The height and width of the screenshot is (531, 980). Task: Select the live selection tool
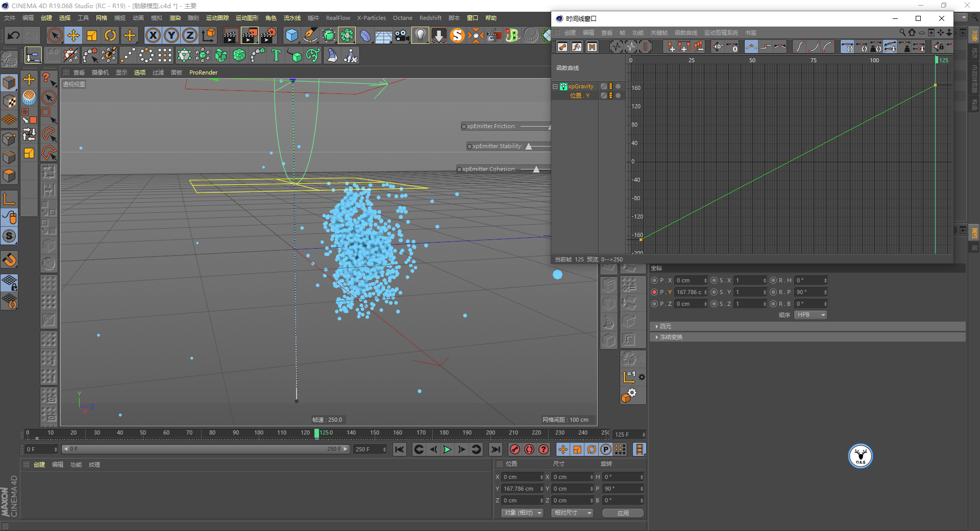(x=55, y=35)
